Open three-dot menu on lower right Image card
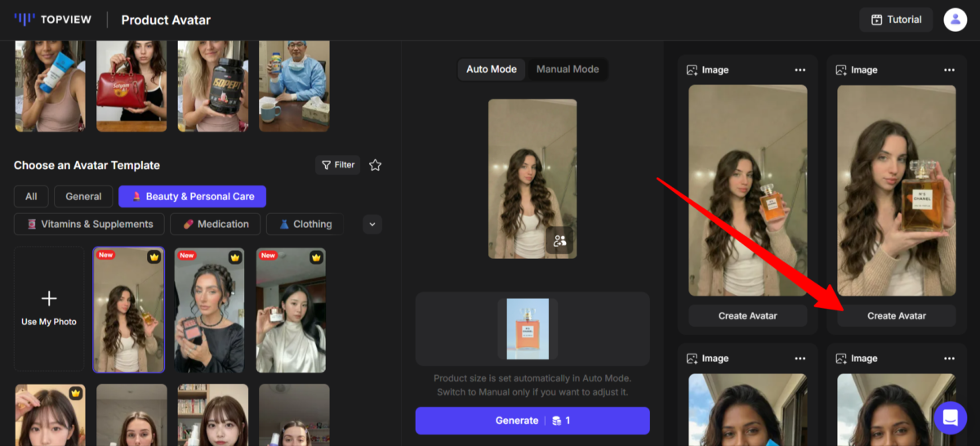Screen dimensions: 980x446 coord(949,359)
